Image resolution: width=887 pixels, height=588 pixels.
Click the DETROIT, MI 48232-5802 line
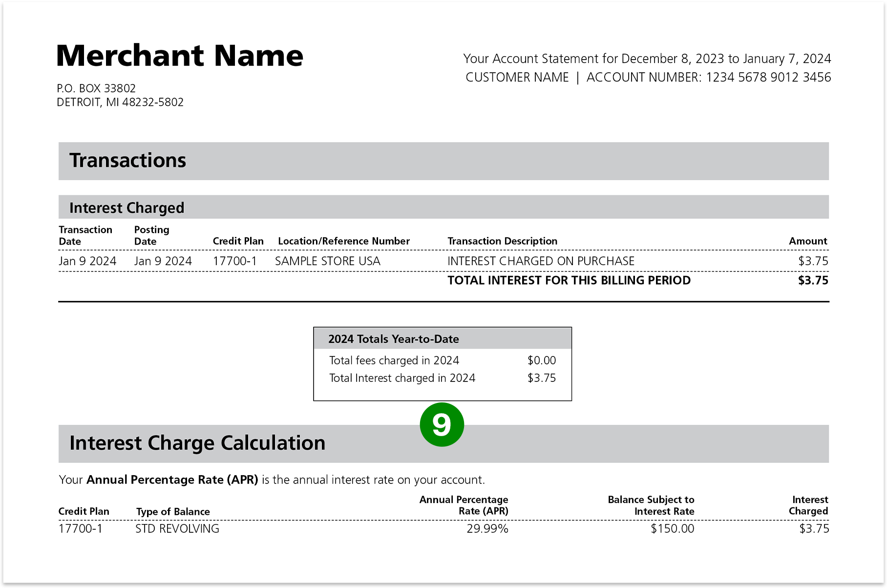120,102
